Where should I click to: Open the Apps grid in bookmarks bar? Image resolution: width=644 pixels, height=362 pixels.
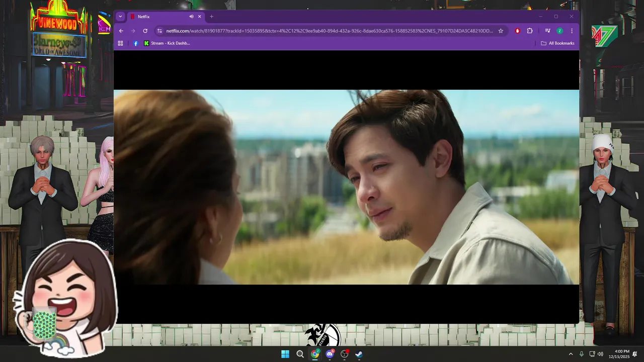120,43
